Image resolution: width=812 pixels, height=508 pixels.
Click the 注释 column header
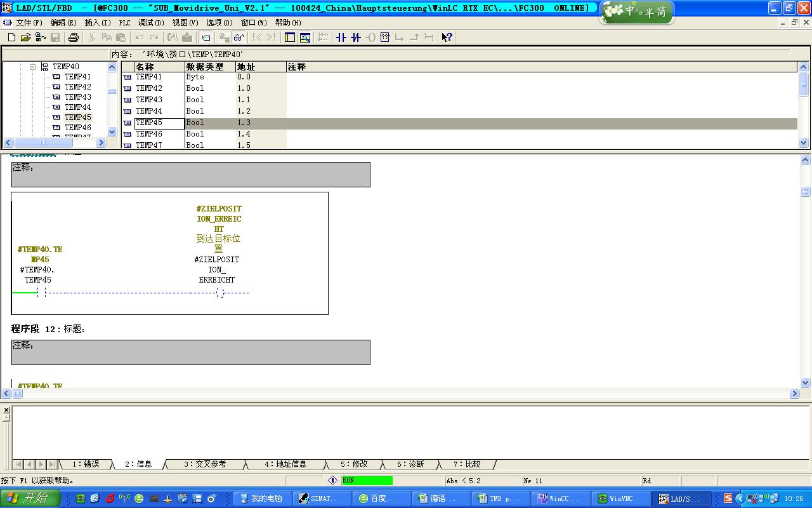[x=542, y=67]
